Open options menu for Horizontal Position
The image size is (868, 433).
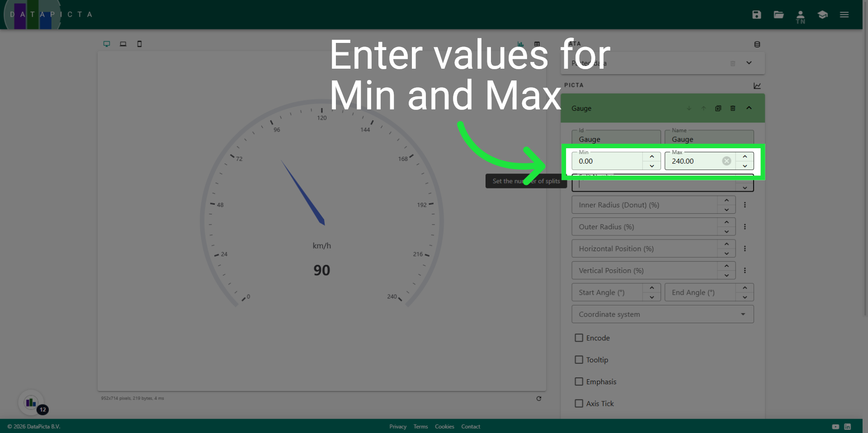click(x=745, y=249)
